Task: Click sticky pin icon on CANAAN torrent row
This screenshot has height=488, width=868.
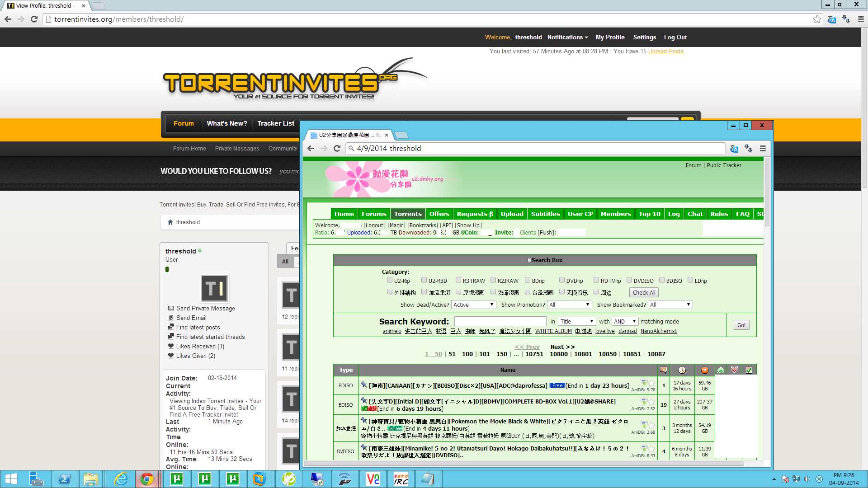Action: coord(364,385)
